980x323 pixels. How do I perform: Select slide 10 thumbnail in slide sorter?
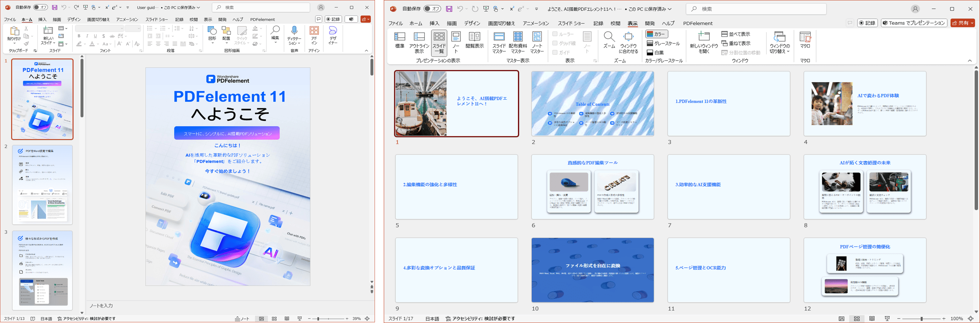(592, 270)
